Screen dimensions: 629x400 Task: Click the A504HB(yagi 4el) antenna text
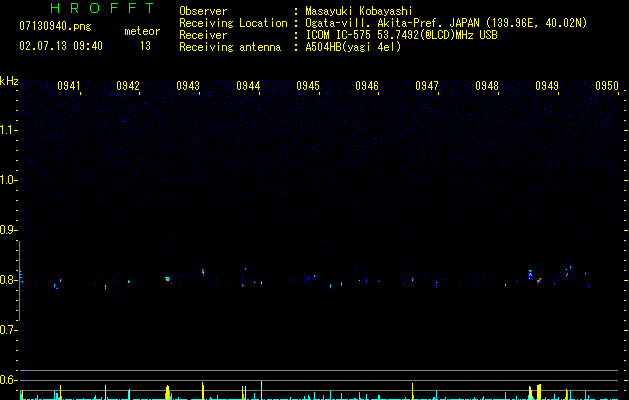click(x=353, y=47)
